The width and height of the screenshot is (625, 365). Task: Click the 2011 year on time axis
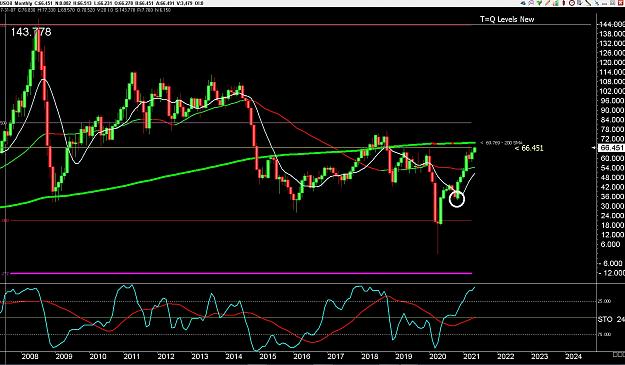tap(132, 356)
